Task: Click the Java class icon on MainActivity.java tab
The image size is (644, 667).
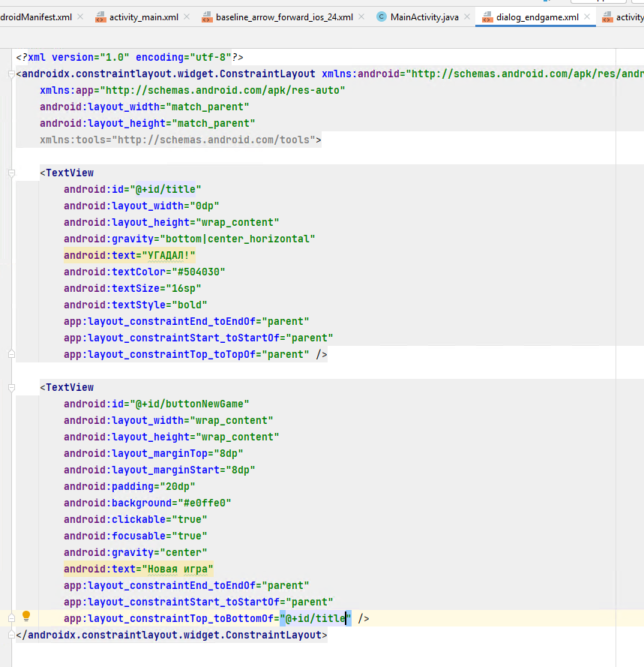Action: (382, 17)
